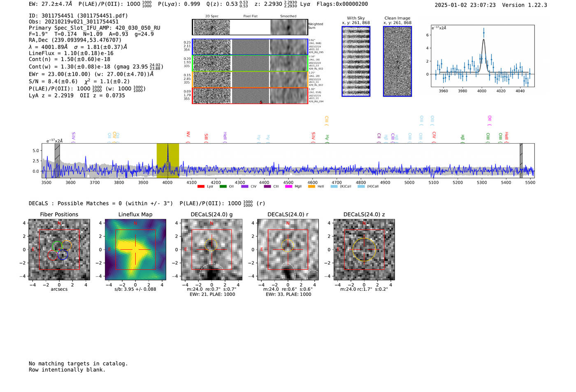Select the (K)CaII legend swatch
576x392 pixels.
(x=334, y=187)
